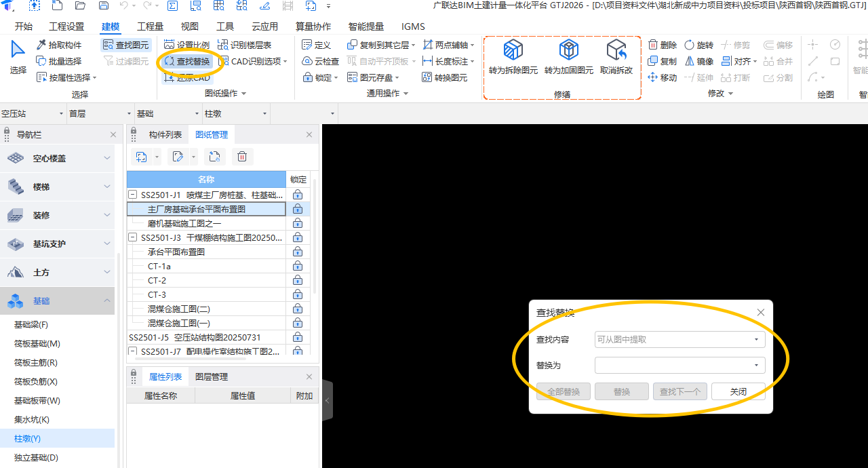Click 关闭 button in 查找替换 dialog
This screenshot has height=468, width=868.
(738, 391)
